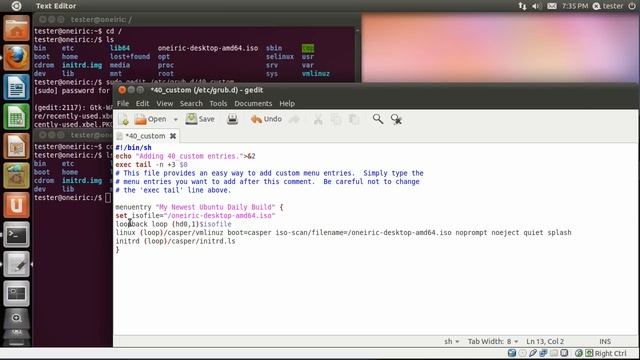Image resolution: width=640 pixels, height=360 pixels.
Task: Click 'exec tail -n +3 $0' line
Action: click(151, 164)
